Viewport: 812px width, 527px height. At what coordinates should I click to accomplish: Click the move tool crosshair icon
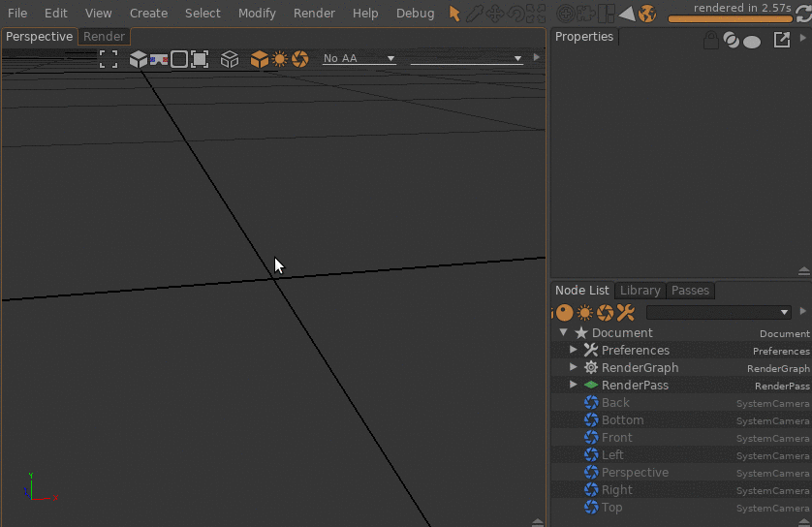click(x=494, y=14)
